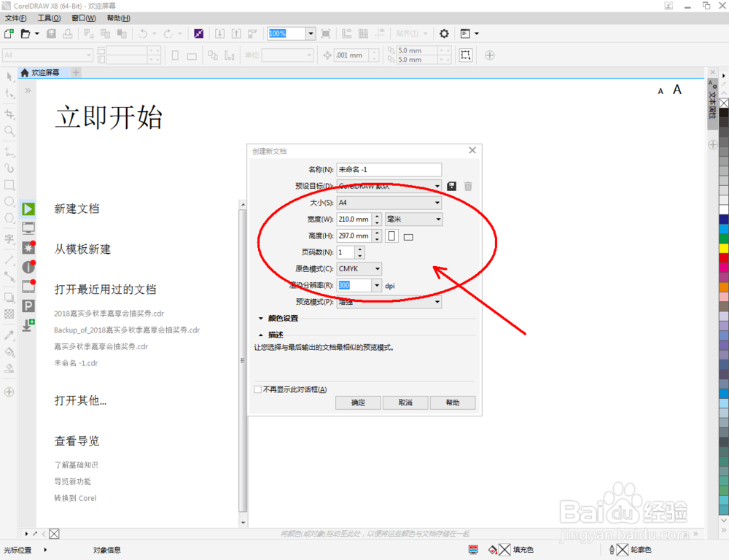Open the Workspace monitor icon in welcome sidebar
Image resolution: width=729 pixels, height=560 pixels.
point(28,228)
